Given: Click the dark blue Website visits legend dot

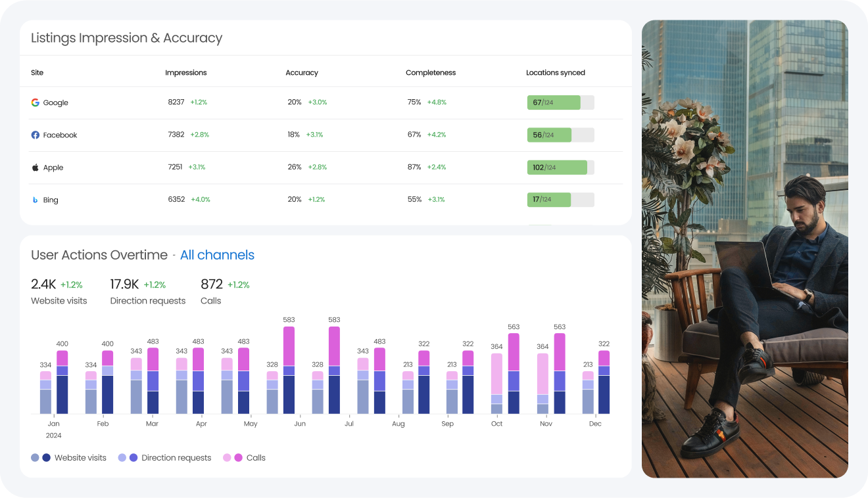Looking at the screenshot, I should tap(46, 458).
